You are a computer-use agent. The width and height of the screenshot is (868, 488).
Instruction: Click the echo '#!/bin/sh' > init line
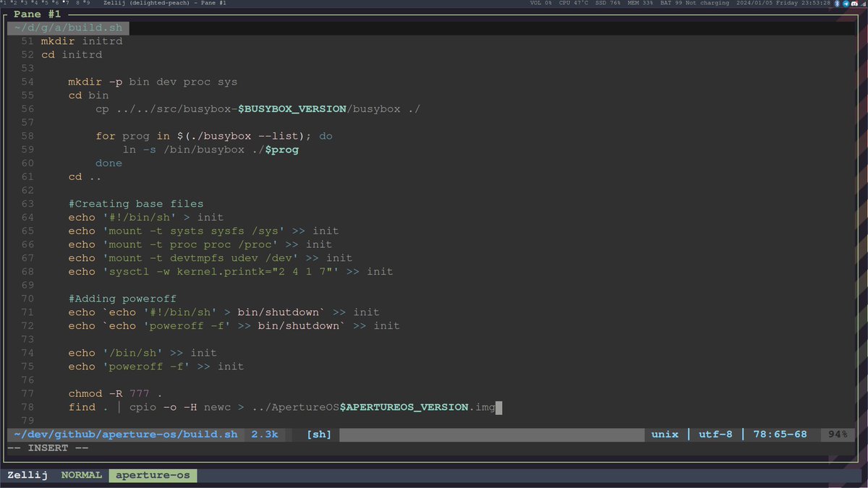[146, 218]
